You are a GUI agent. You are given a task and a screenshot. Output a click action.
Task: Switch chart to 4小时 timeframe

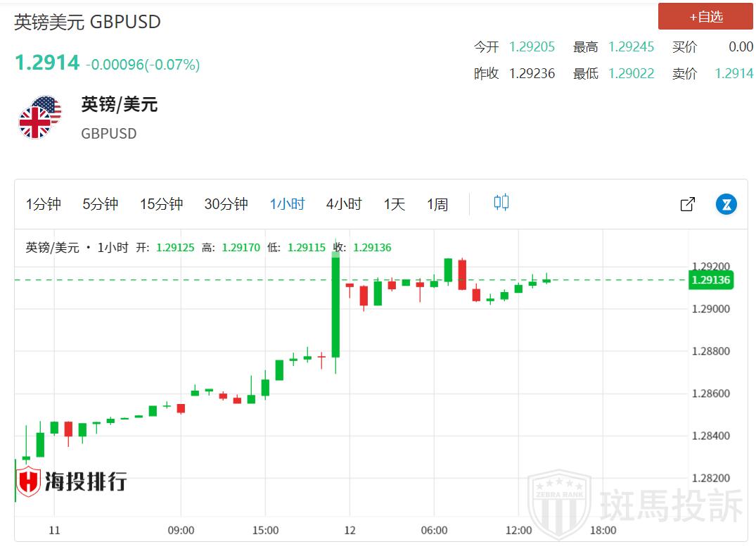[x=343, y=204]
